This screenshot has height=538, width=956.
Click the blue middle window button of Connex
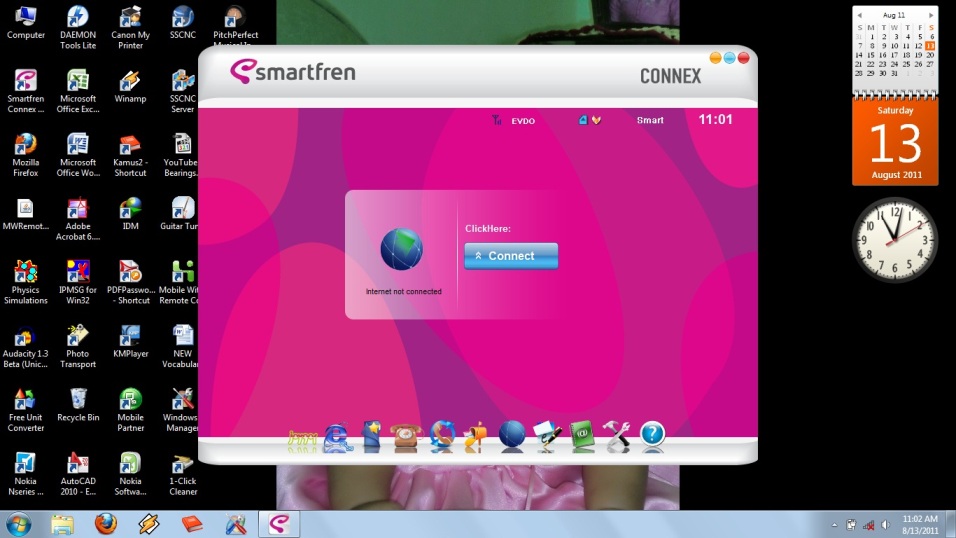point(729,58)
